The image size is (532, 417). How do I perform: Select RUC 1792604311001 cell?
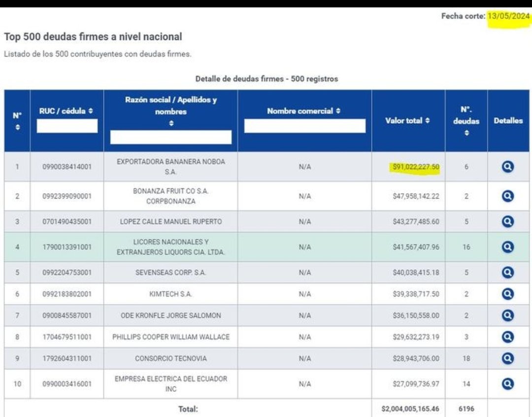tap(67, 359)
